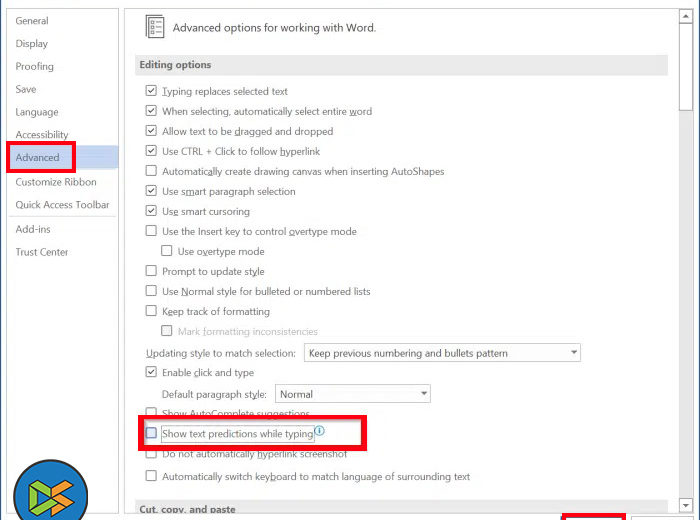700x520 pixels.
Task: Select the Advanced category
Action: pyautogui.click(x=38, y=158)
